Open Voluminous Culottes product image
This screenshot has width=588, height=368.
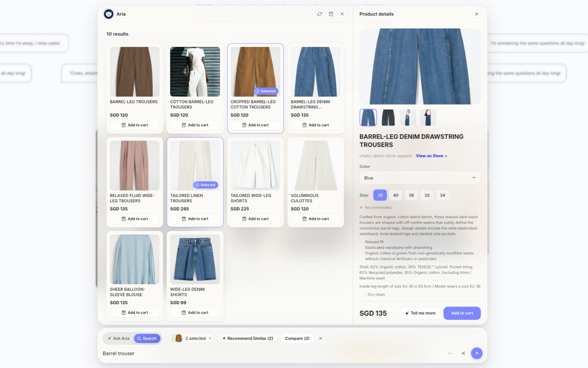pos(316,166)
